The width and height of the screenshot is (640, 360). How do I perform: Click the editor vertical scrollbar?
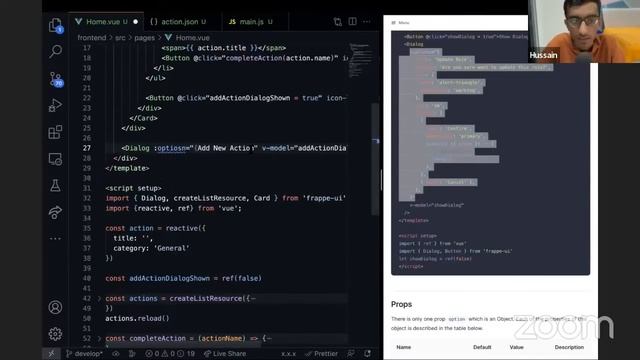click(x=375, y=159)
